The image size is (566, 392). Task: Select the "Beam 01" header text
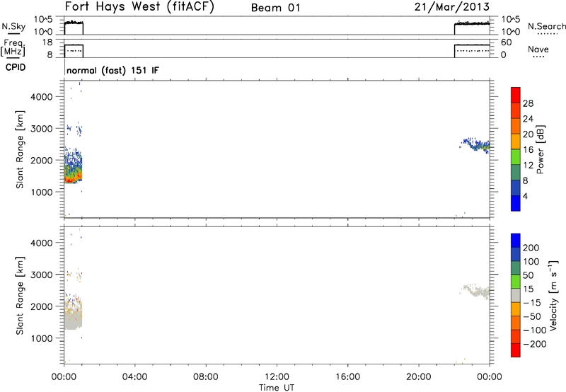tap(276, 8)
